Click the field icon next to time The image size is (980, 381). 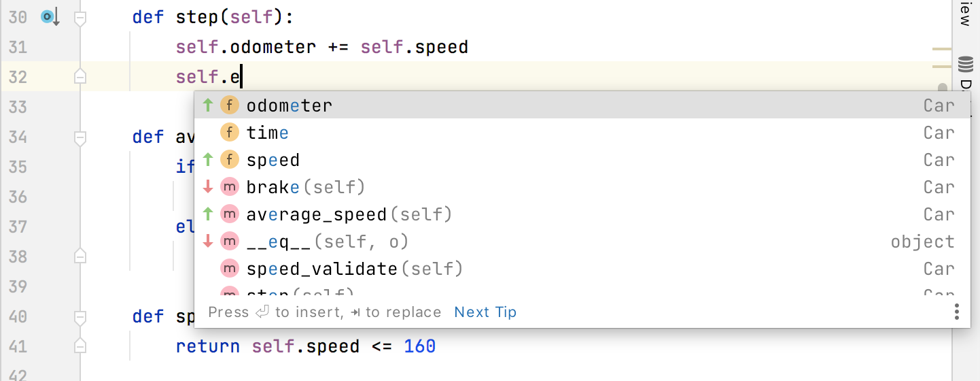point(230,133)
